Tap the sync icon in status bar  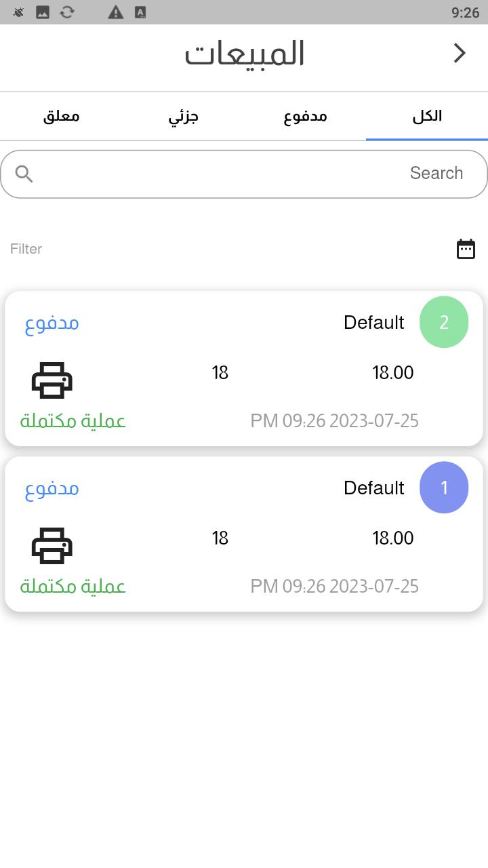click(67, 12)
